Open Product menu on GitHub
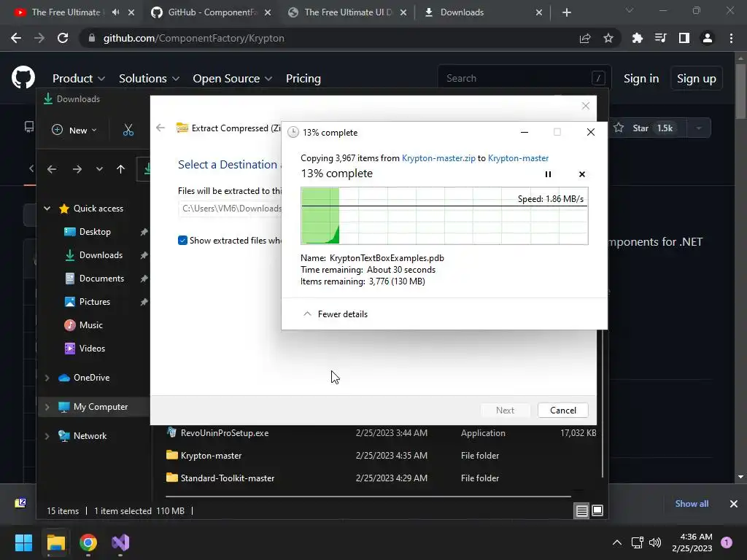 [x=79, y=78]
